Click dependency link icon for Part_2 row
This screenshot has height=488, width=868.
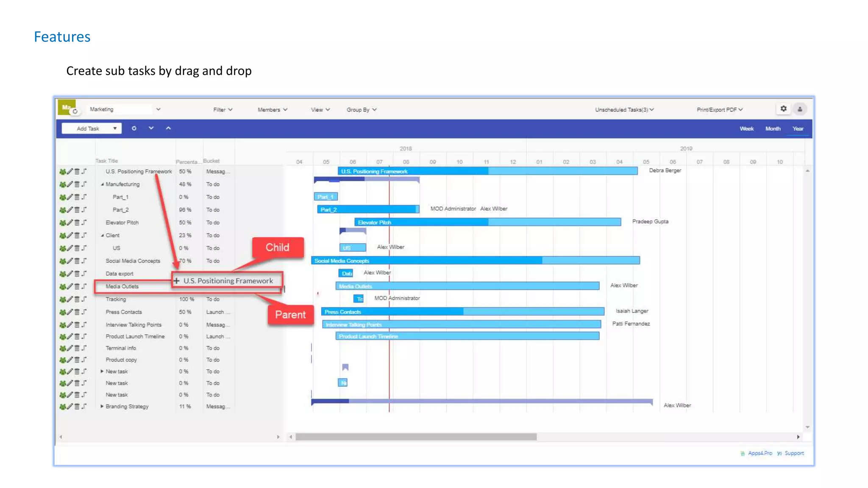tap(84, 210)
